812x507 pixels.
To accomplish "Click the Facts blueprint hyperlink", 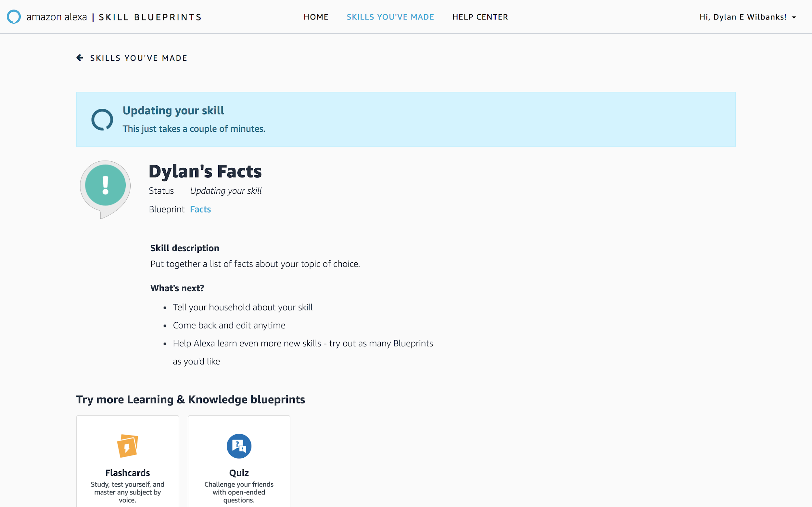I will (x=200, y=208).
